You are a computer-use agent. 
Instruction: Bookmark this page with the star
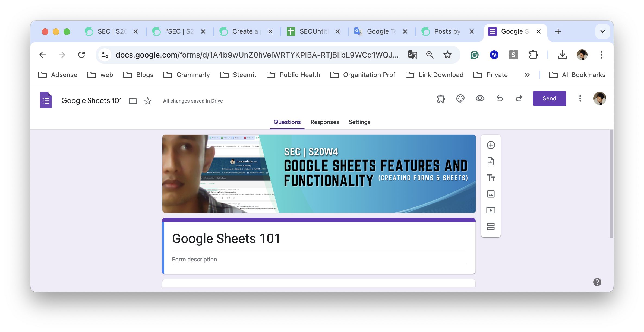point(447,55)
